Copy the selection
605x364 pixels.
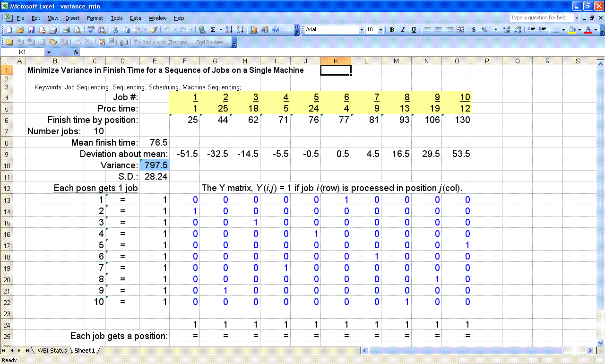click(126, 30)
